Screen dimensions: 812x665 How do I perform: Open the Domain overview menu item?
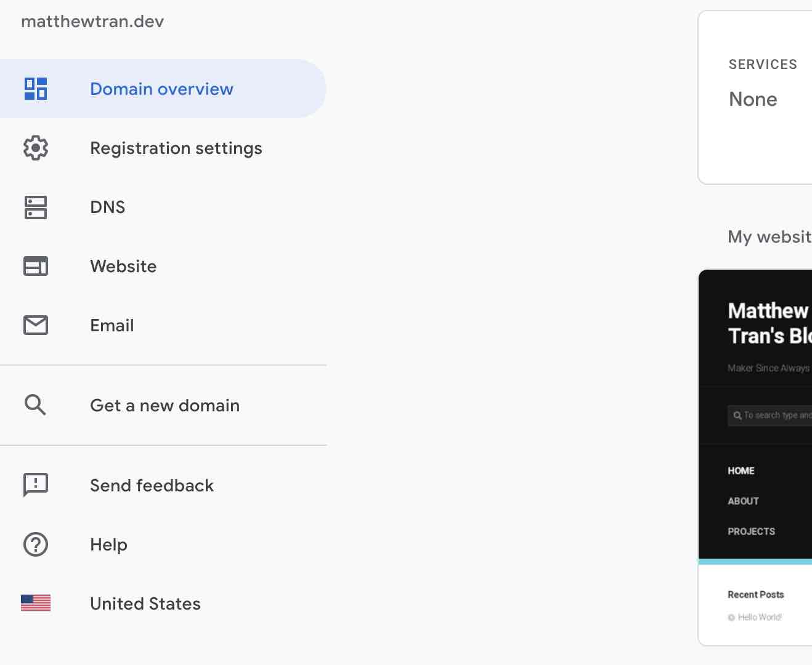click(x=161, y=89)
